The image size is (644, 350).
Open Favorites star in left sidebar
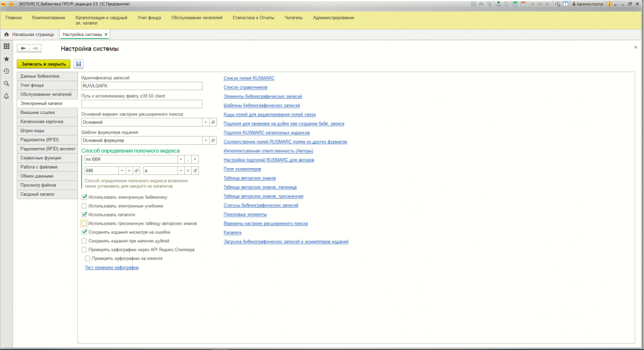point(6,59)
